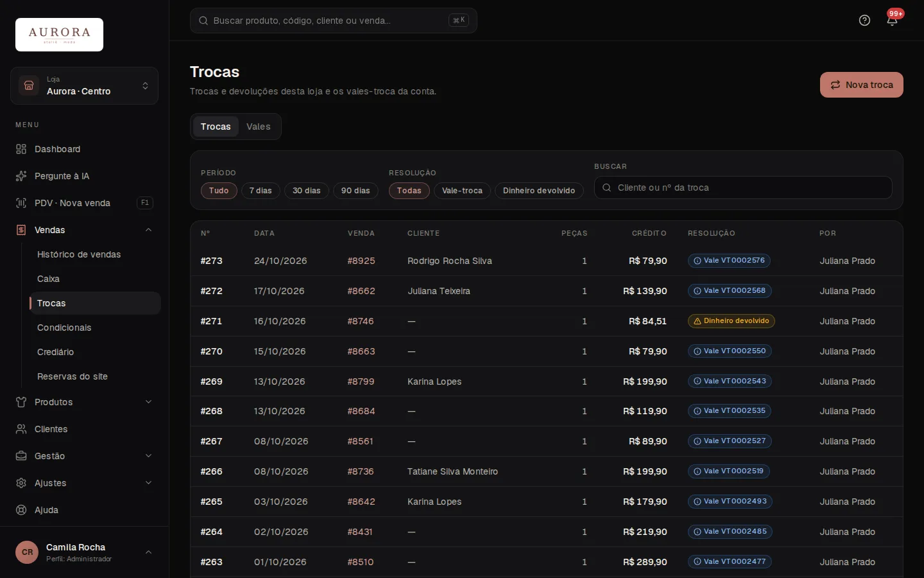Open notifications bell with 99+ badge
Viewport: 924px width, 578px height.
[892, 21]
